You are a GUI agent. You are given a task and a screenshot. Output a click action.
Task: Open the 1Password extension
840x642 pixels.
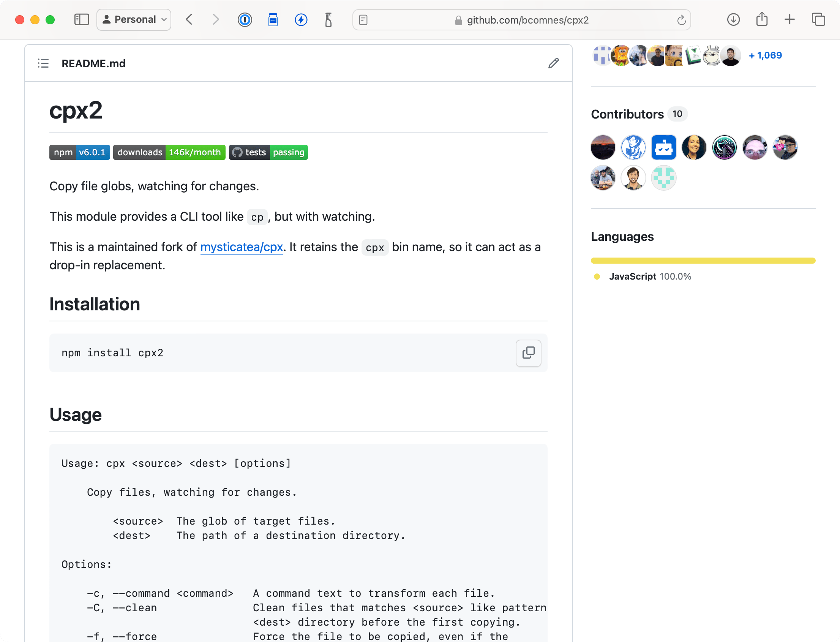tap(245, 19)
